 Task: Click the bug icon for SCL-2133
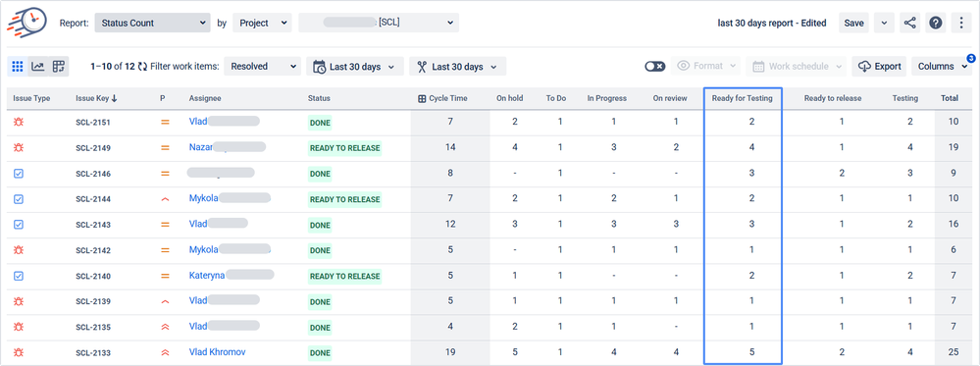point(18,353)
